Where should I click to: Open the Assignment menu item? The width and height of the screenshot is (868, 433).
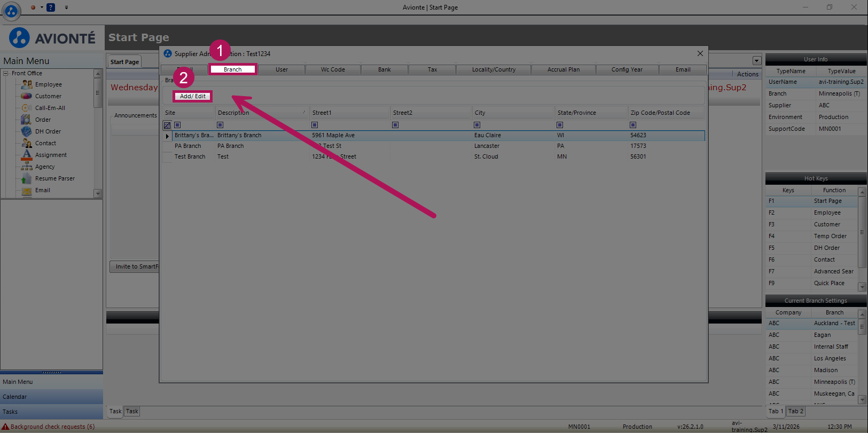pyautogui.click(x=51, y=155)
